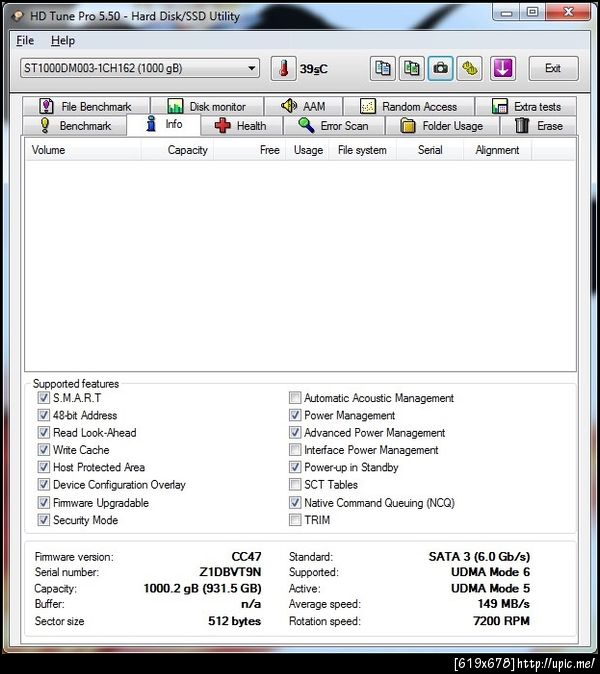The image size is (600, 674).
Task: Switch to the Health tab
Action: pos(242,126)
